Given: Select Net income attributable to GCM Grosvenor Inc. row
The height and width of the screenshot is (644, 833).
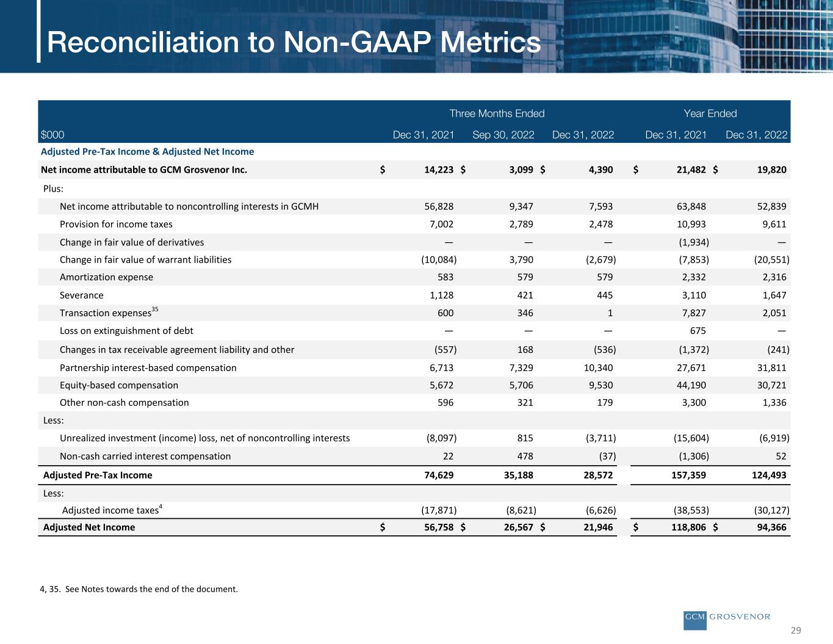Looking at the screenshot, I should point(144,170).
